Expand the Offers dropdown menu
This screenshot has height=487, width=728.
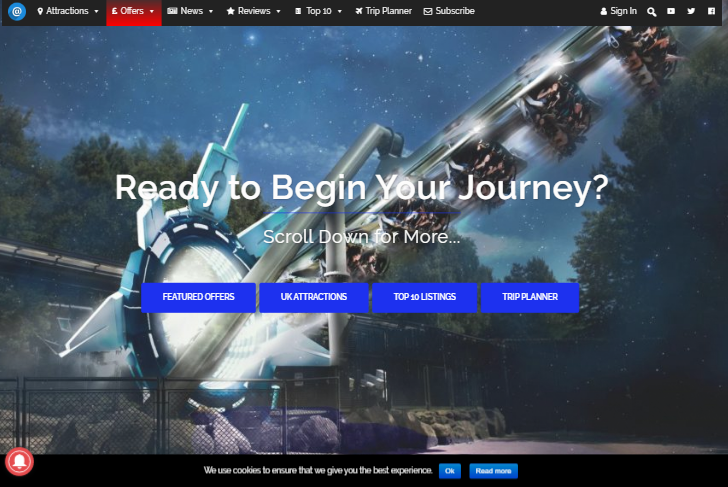(x=133, y=11)
